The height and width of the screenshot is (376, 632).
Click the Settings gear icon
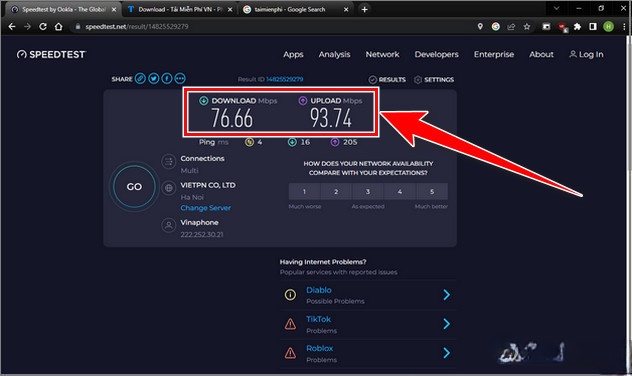pyautogui.click(x=418, y=79)
